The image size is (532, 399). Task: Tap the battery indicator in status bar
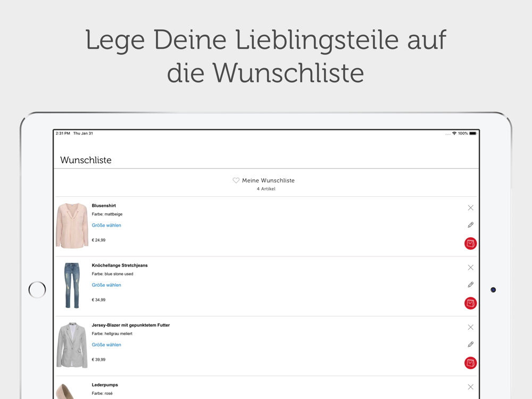[x=472, y=134]
